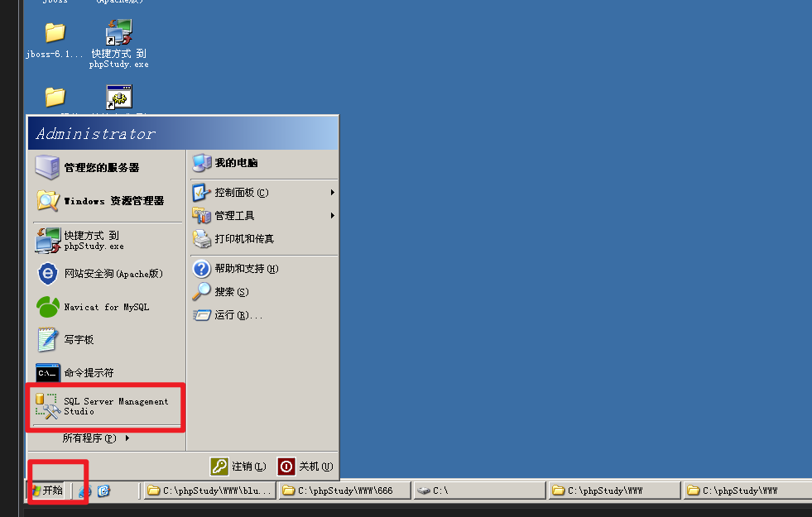Switch to C:\phpStudy\WWW\666 taskbar window
The height and width of the screenshot is (517, 812).
pyautogui.click(x=344, y=490)
